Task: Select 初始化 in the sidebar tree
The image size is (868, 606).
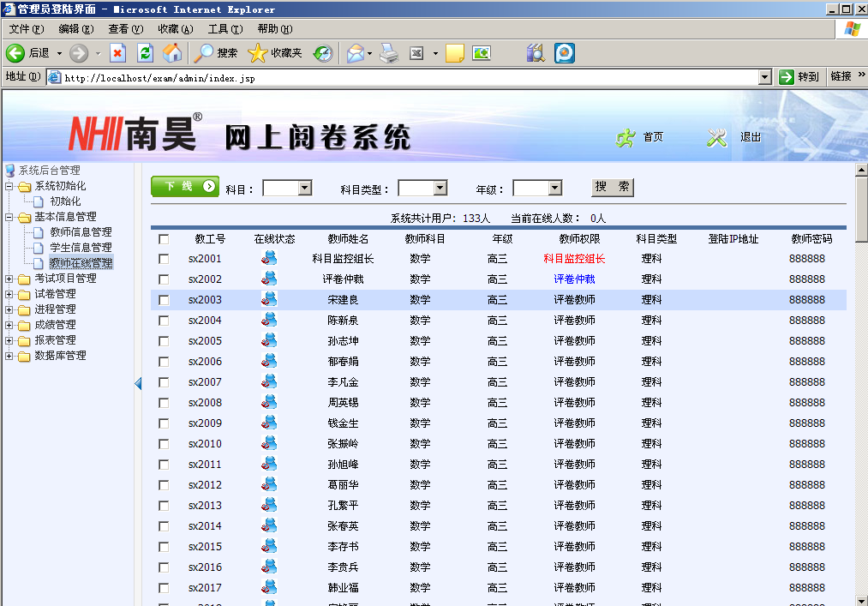Action: [x=65, y=201]
